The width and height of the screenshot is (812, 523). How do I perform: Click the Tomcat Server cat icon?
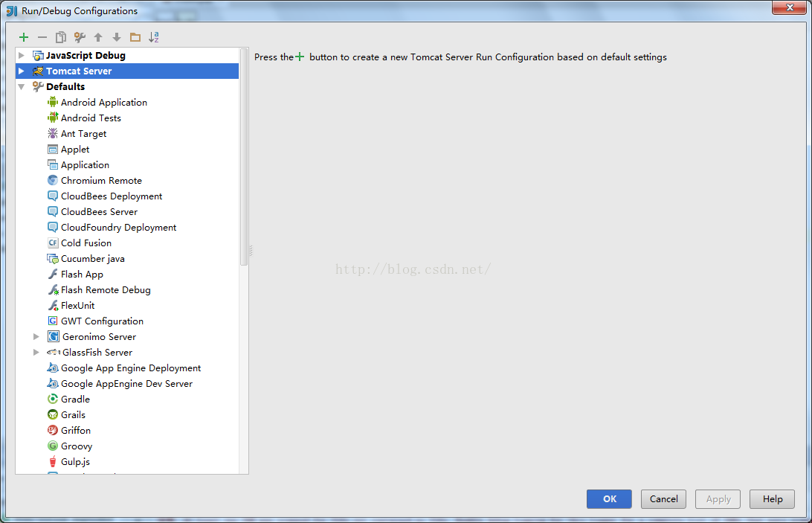pyautogui.click(x=38, y=71)
